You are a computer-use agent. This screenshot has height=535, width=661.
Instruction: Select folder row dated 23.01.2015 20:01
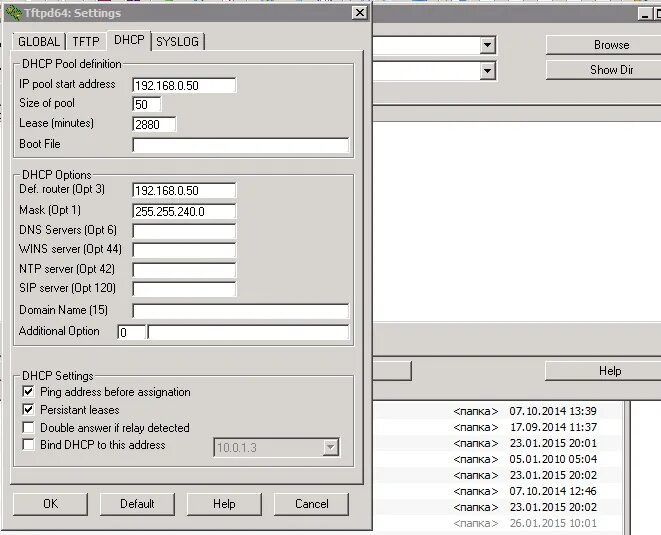[x=497, y=443]
